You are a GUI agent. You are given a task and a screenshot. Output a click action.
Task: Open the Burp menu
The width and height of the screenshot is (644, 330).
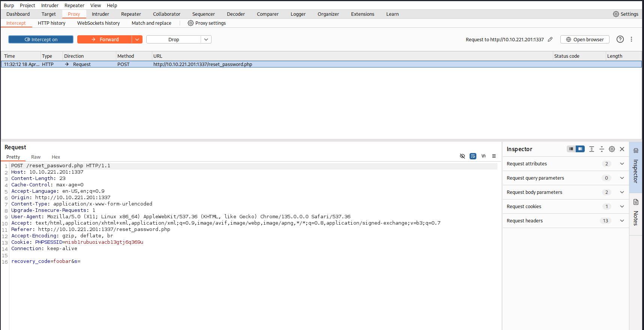coord(9,5)
